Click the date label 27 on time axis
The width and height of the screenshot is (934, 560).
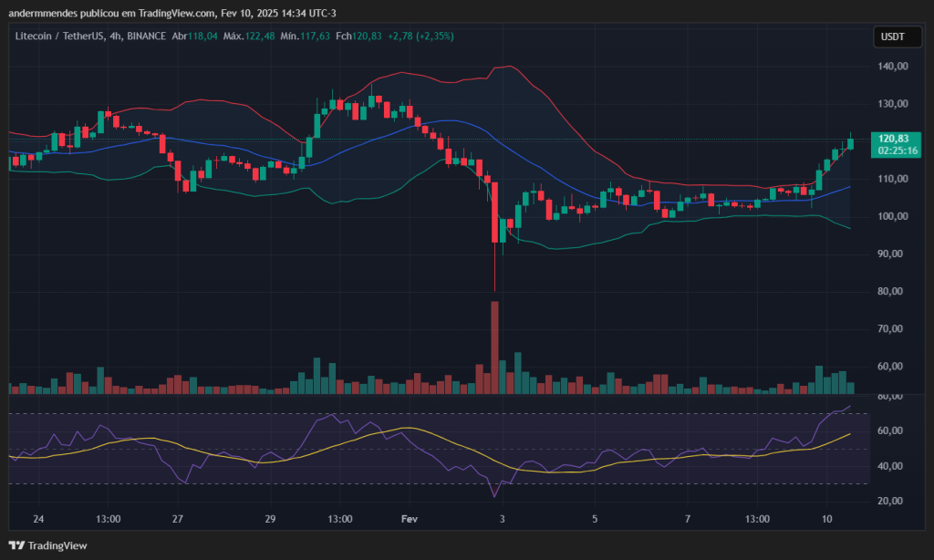coord(178,519)
